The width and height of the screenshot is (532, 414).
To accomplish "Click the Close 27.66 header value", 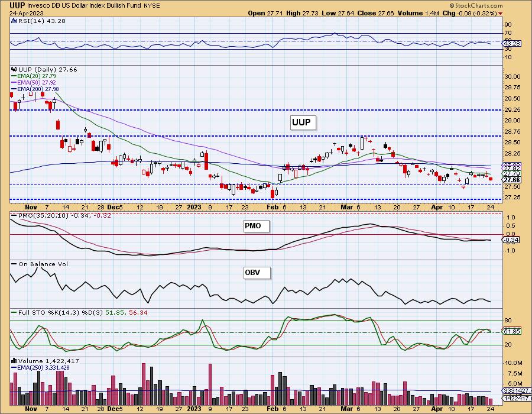I will pos(375,13).
